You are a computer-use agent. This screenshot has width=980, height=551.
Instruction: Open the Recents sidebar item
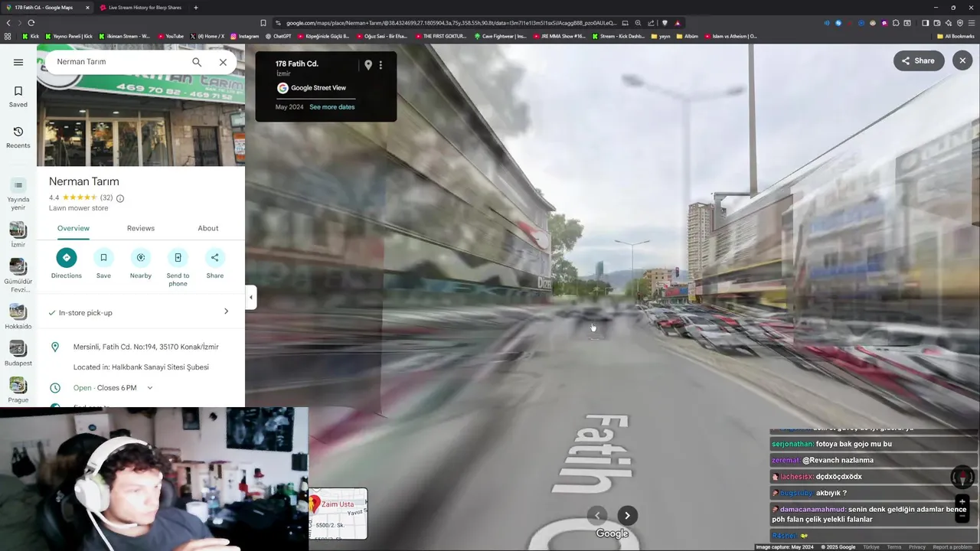(x=18, y=138)
